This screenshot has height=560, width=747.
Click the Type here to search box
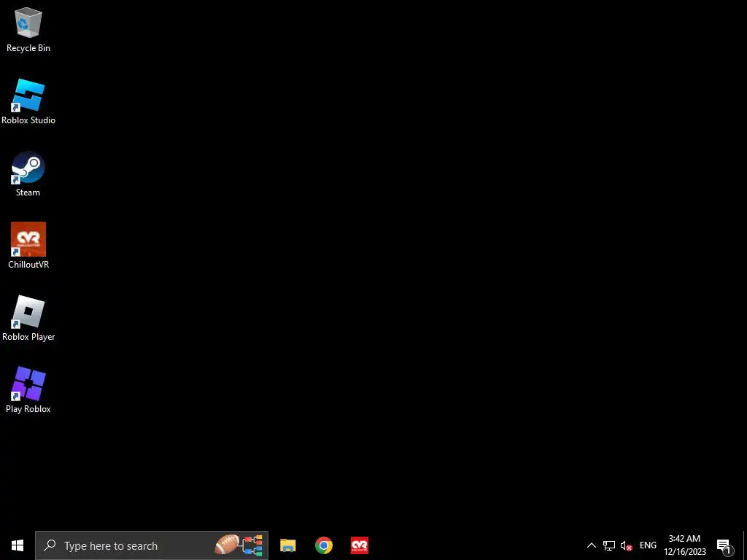152,545
